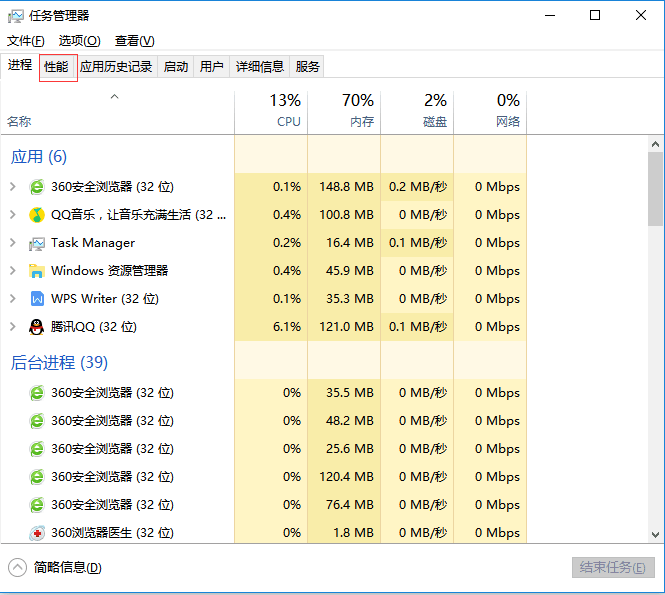
Task: Minimize the 任务管理器 window
Action: tap(550, 16)
